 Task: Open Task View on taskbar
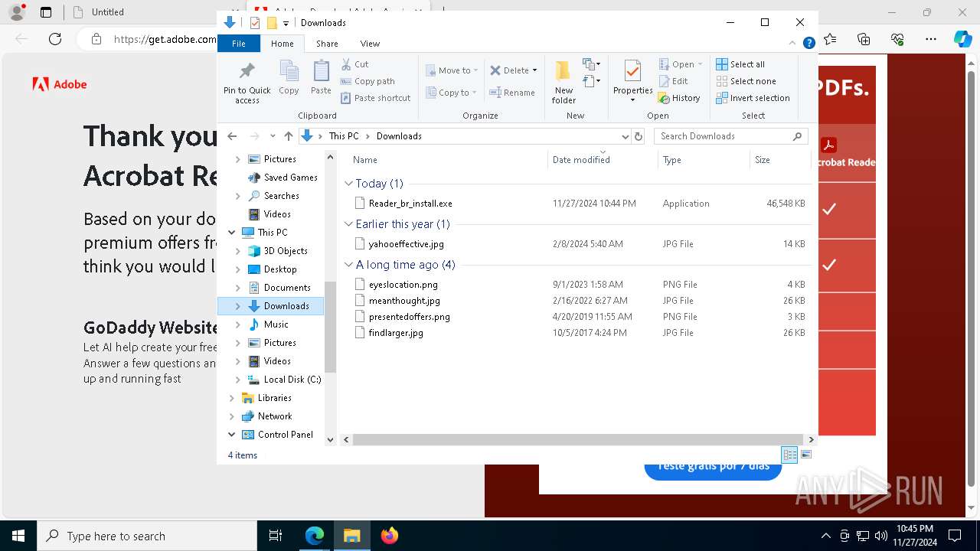coord(276,536)
